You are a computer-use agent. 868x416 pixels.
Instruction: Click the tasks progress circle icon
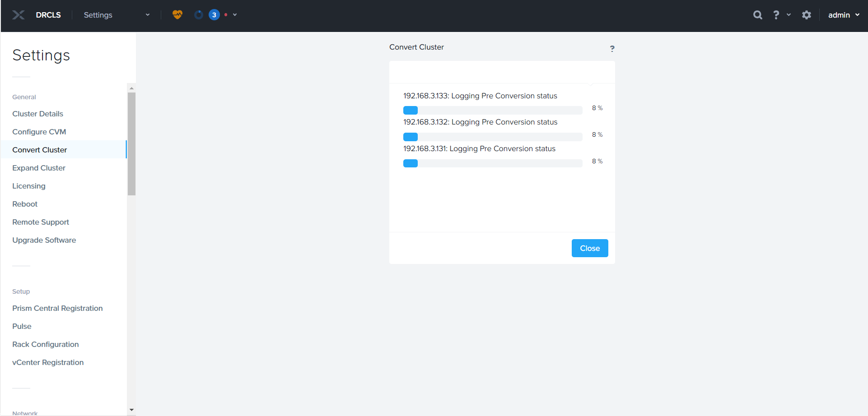point(198,15)
